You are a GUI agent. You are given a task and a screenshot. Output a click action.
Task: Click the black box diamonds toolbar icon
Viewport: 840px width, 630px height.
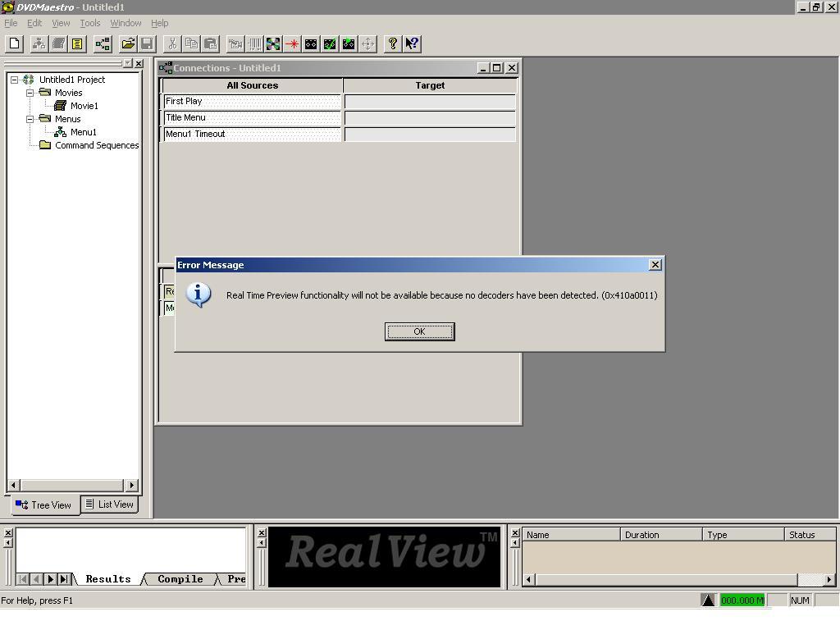[311, 43]
